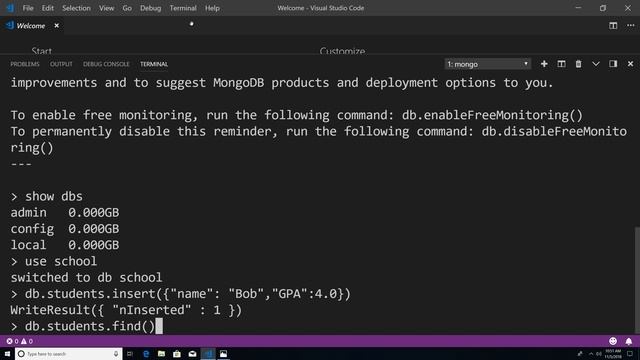The width and height of the screenshot is (640, 360).
Task: Open the Edit menu
Action: [x=47, y=8]
